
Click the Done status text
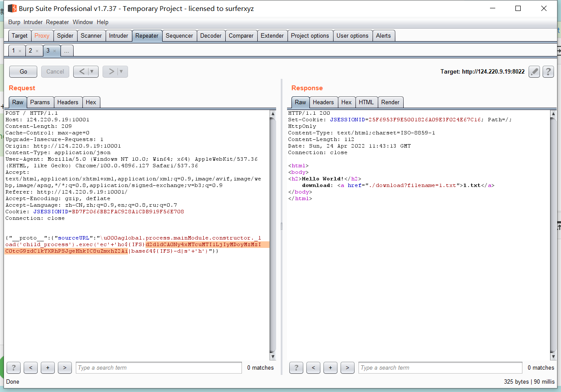click(x=13, y=381)
